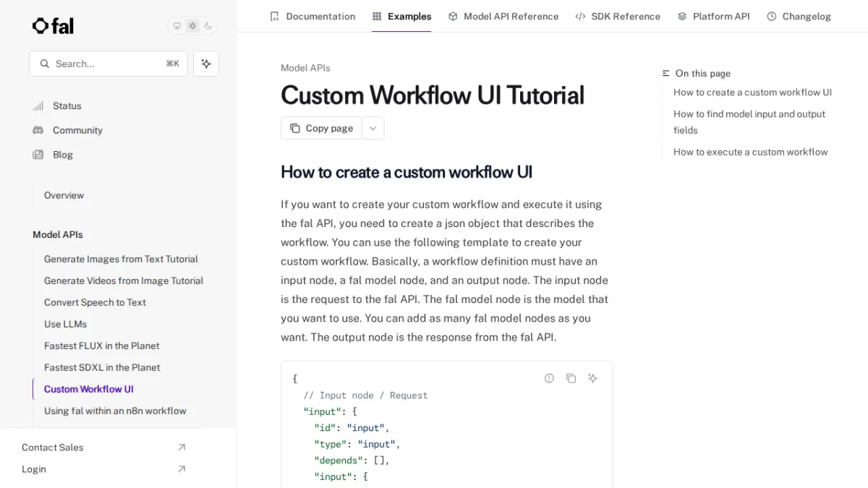Go to Overview in sidebar
Screen dimensions: 868x488
pos(64,195)
